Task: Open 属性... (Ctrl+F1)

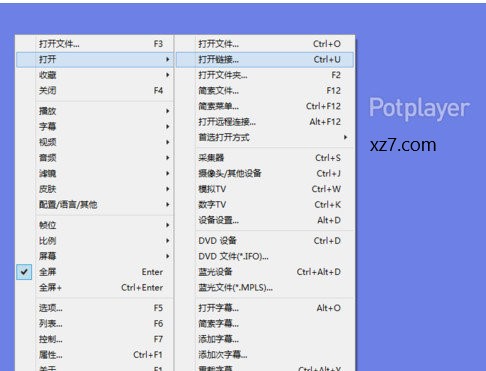Action: point(95,355)
